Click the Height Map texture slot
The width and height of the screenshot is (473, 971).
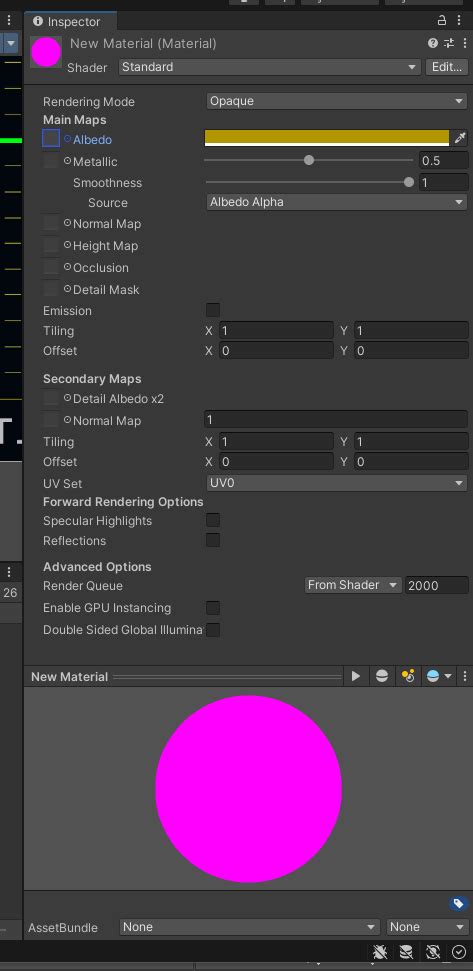pos(51,245)
